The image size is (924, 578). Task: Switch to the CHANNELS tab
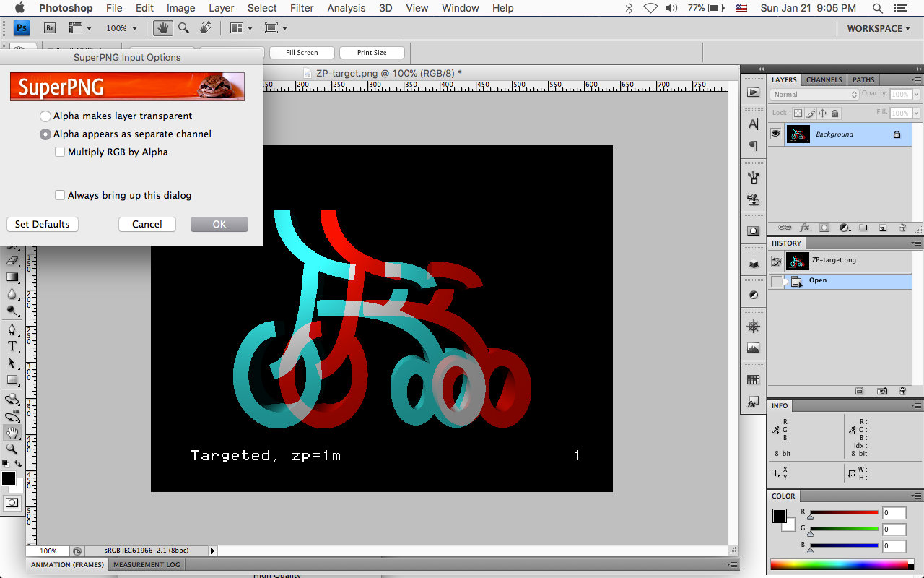click(x=824, y=79)
